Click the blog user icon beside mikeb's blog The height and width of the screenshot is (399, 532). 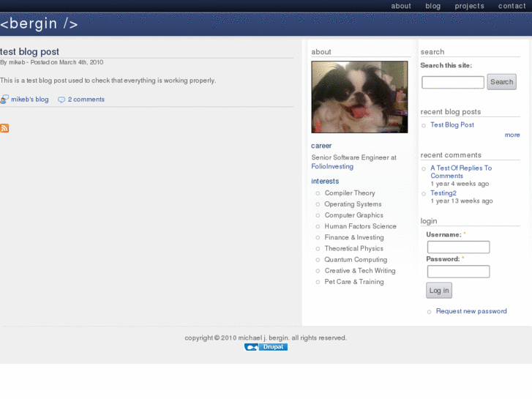pos(4,100)
